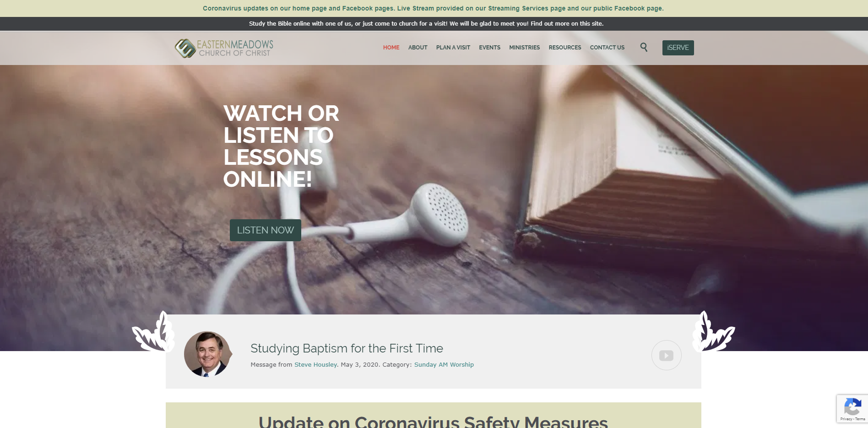This screenshot has width=868, height=428.
Task: Expand the Ministries menu
Action: (524, 48)
